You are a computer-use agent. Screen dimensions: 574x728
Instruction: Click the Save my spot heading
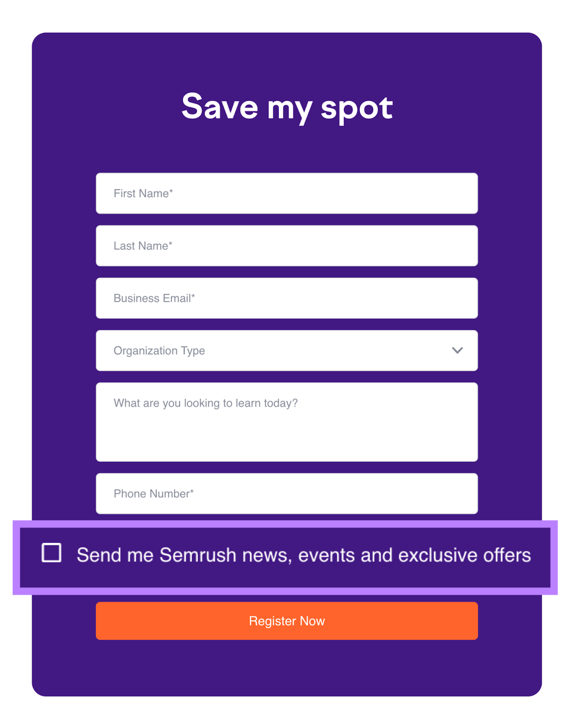click(x=287, y=107)
